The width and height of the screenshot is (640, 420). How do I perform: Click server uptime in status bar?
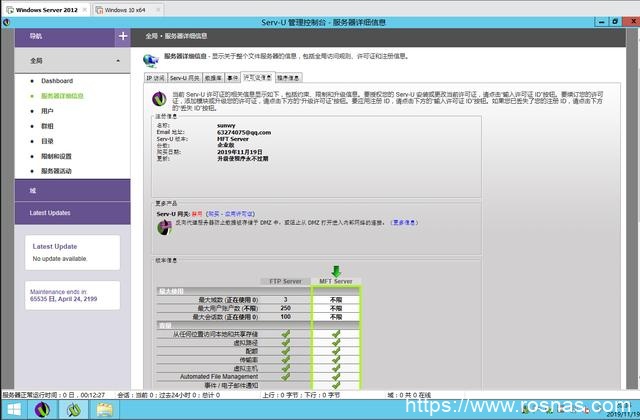(53, 395)
